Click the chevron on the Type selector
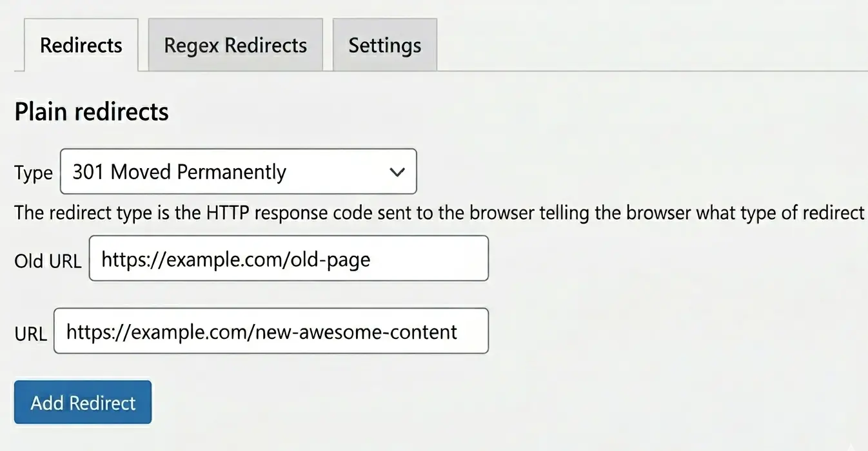Image resolution: width=868 pixels, height=451 pixels. (399, 172)
